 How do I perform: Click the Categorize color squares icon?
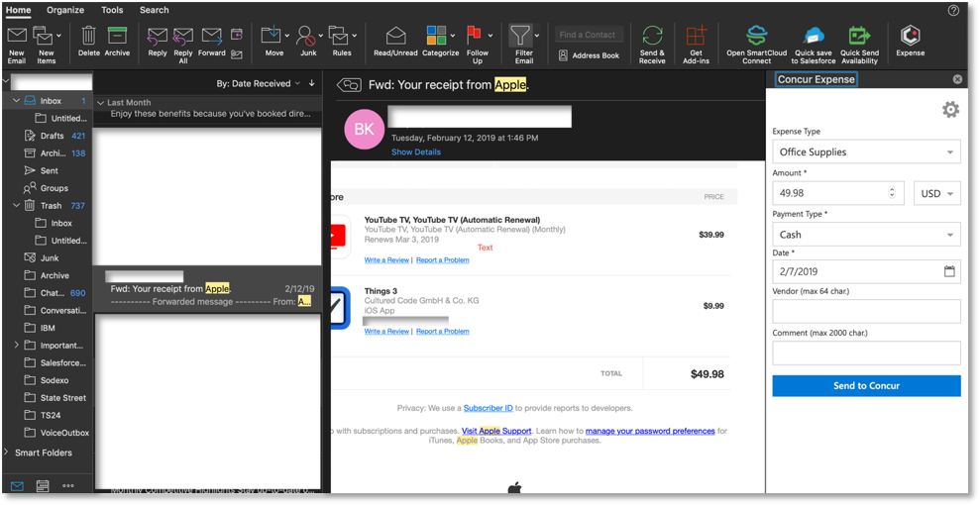pos(436,36)
